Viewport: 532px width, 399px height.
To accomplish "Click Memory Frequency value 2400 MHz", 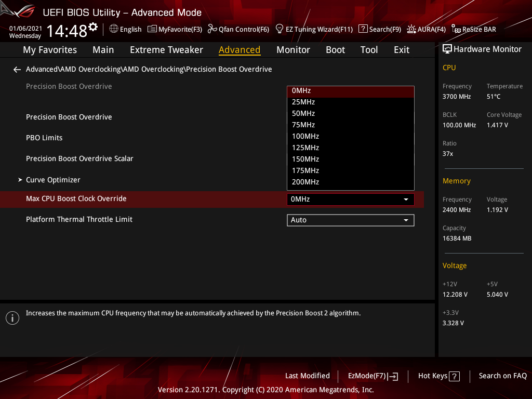I will click(456, 210).
